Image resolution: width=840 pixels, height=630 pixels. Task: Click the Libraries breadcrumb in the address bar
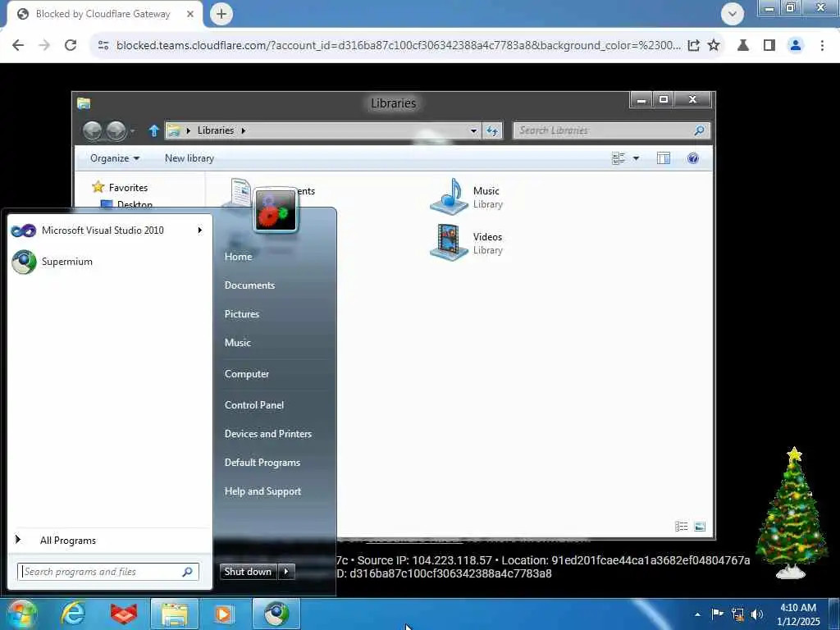[216, 130]
